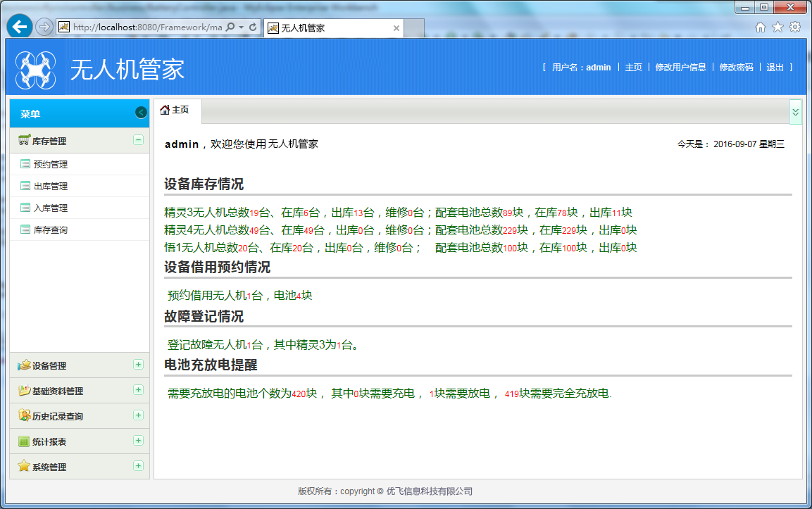
Task: Go to browser home page icon
Action: (761, 27)
